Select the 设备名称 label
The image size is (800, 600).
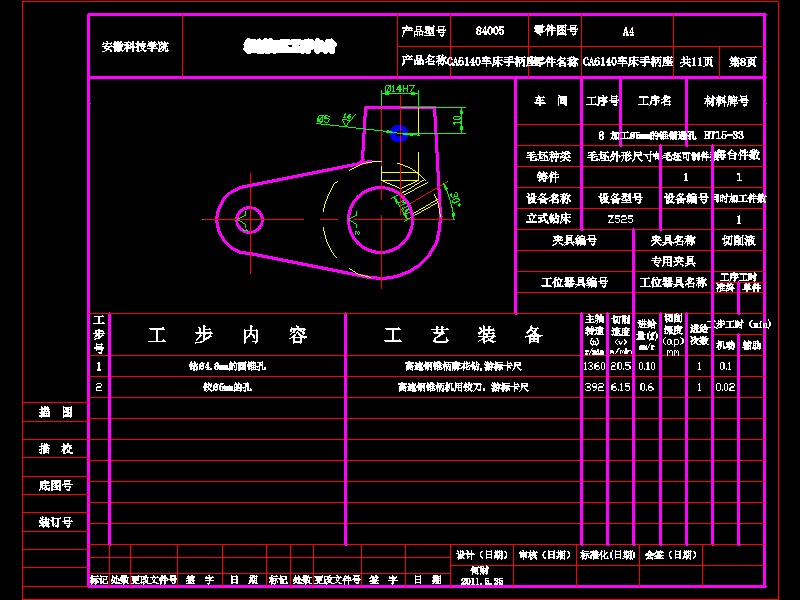coord(548,198)
